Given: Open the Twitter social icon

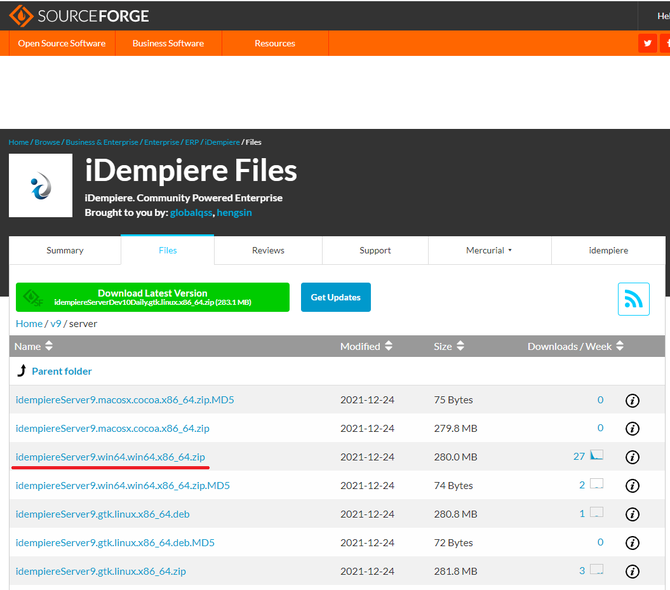Looking at the screenshot, I should point(647,43).
